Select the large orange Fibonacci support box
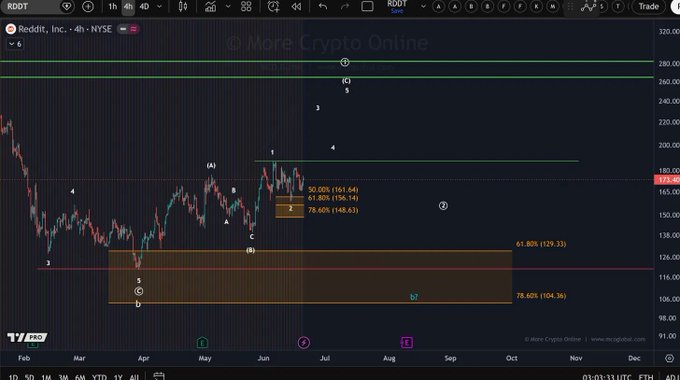This screenshot has height=380, width=680. pos(310,277)
